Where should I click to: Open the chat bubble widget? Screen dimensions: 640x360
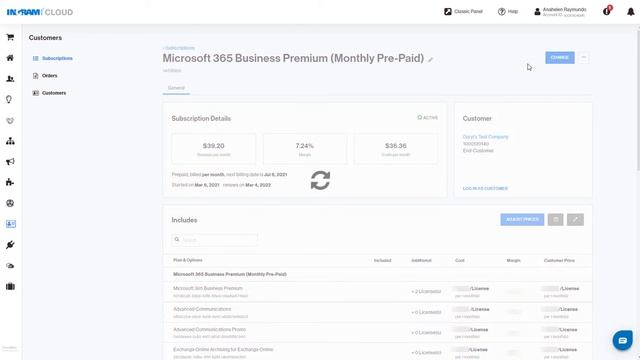[x=622, y=340]
